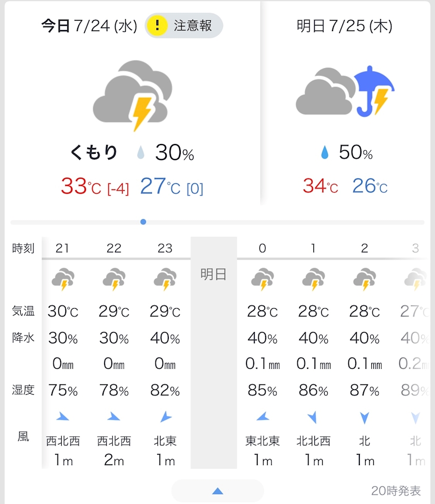The image size is (435, 504).
Task: Click today's blue raindrop precipitation icon
Action: tap(140, 153)
